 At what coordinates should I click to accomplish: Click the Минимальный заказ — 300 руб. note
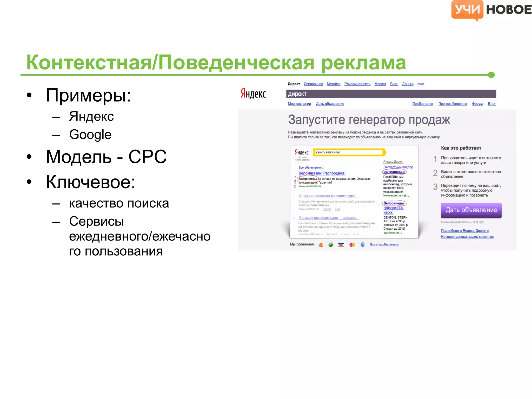[463, 222]
